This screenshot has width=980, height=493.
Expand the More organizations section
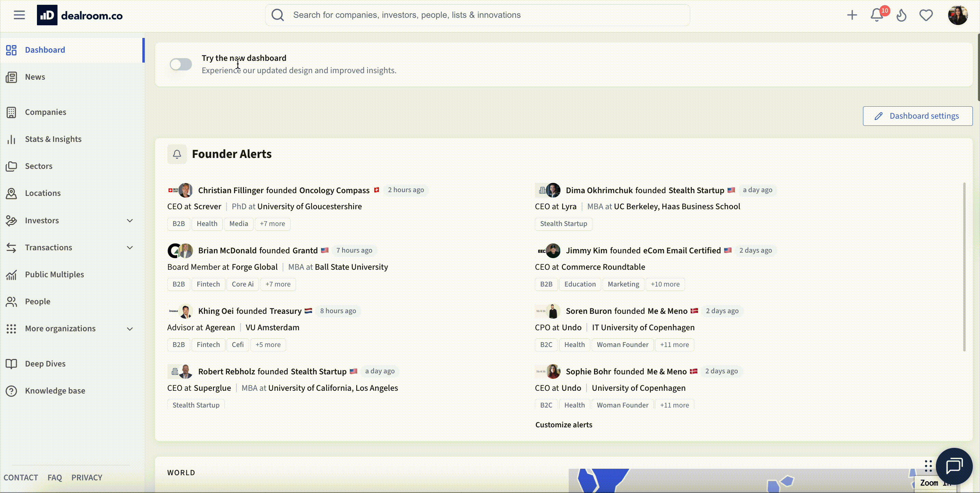tap(130, 329)
